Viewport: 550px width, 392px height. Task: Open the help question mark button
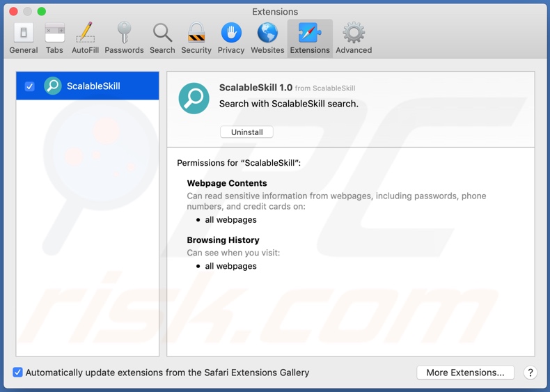(530, 373)
